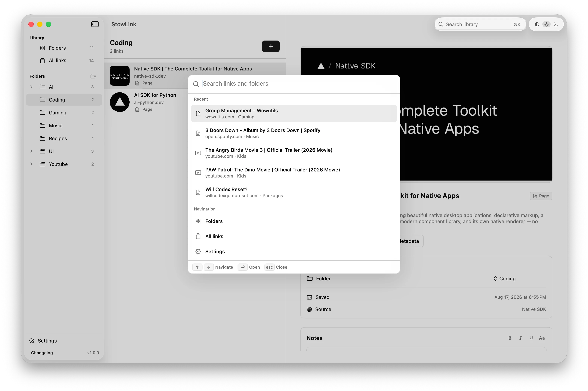Open the Folder dropdown showing Coding

504,278
